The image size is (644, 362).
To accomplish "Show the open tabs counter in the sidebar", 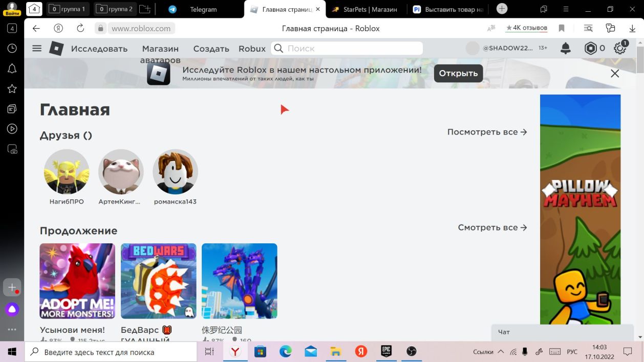I will (12, 29).
